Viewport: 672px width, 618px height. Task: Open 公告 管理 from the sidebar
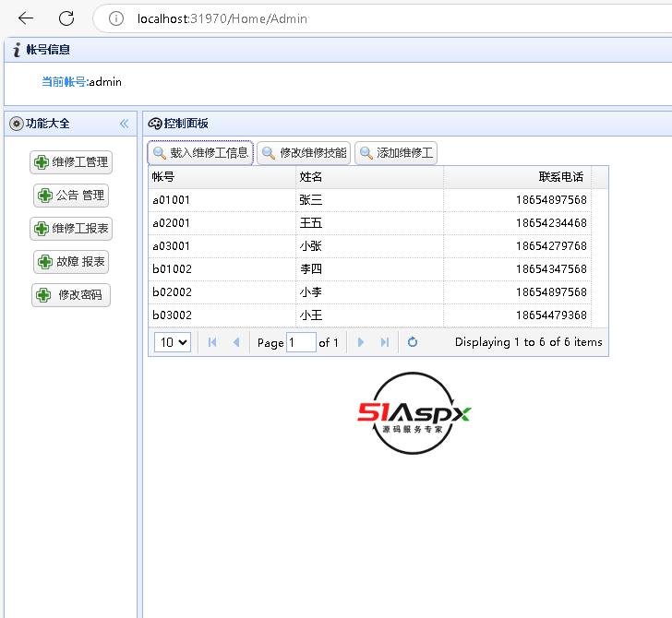[72, 196]
